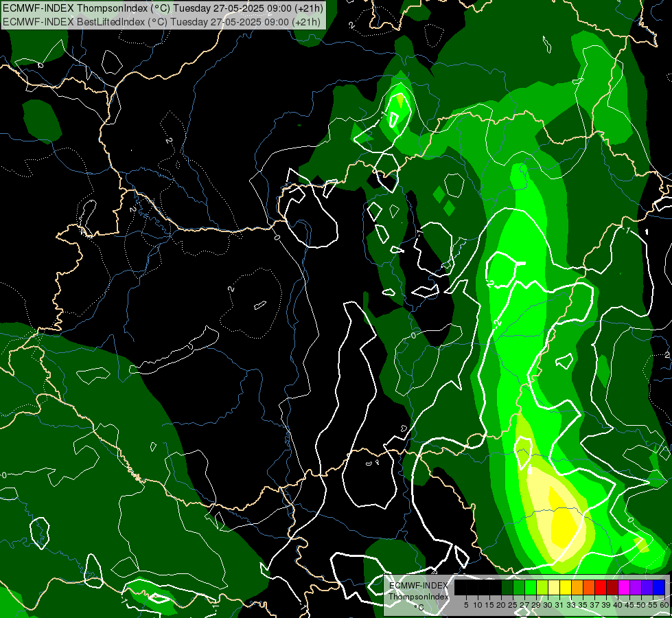Click the legend tick value 30
Viewport: 672px width, 618px height.
[x=548, y=605]
